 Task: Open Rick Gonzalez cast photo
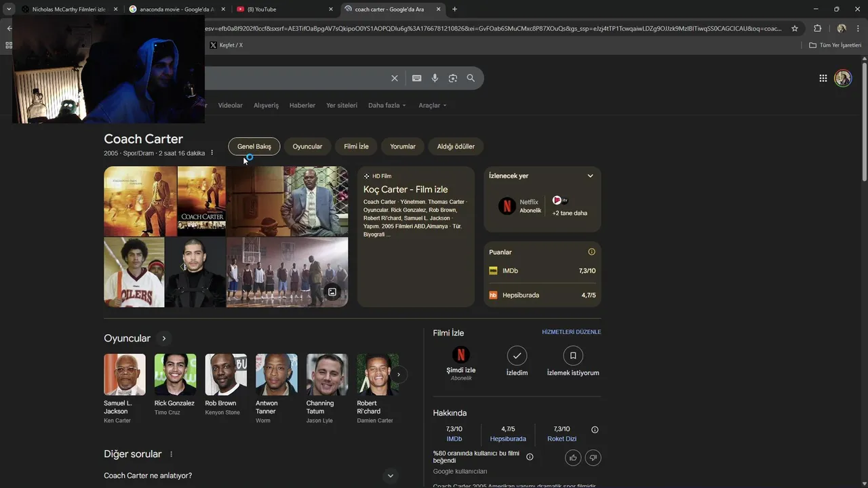point(175,374)
